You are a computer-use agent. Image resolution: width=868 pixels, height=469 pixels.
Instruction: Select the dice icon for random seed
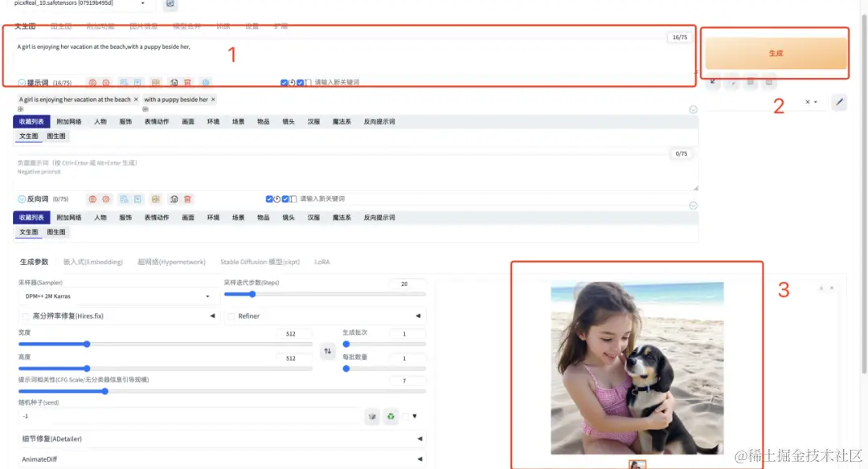point(372,416)
